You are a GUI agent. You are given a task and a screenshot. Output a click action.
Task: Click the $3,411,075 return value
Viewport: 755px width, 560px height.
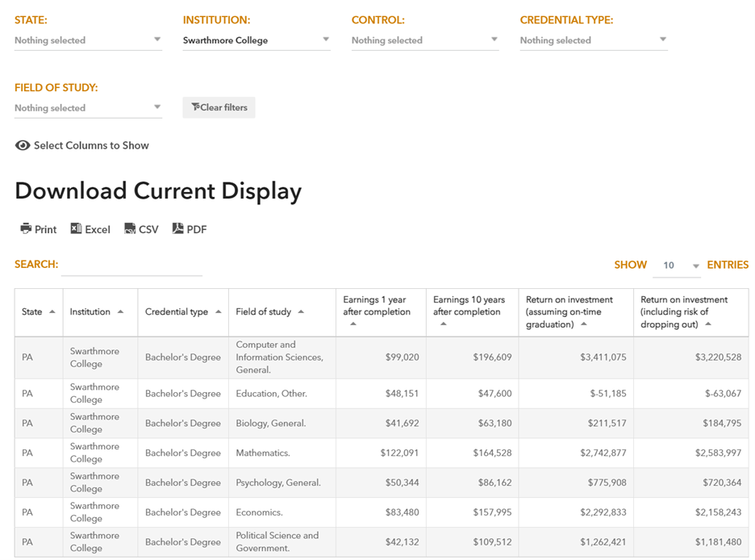tap(603, 357)
